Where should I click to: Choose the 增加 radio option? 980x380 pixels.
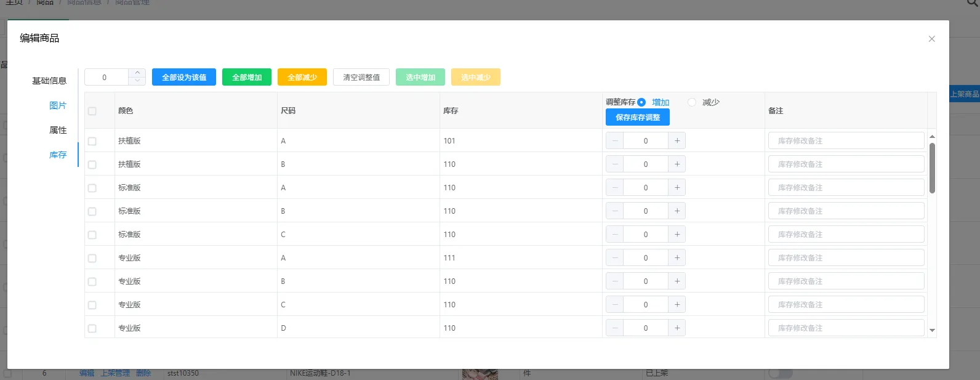click(641, 102)
